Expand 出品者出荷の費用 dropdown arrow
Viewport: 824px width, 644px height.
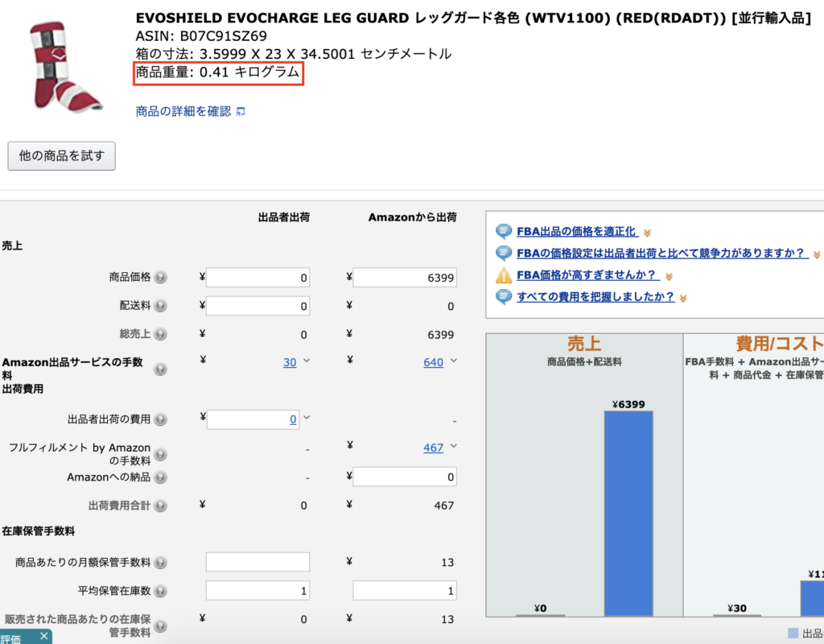coord(307,418)
